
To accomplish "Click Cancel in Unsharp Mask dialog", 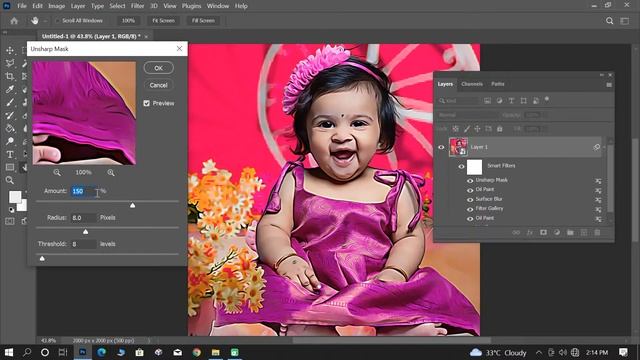I will 158,85.
